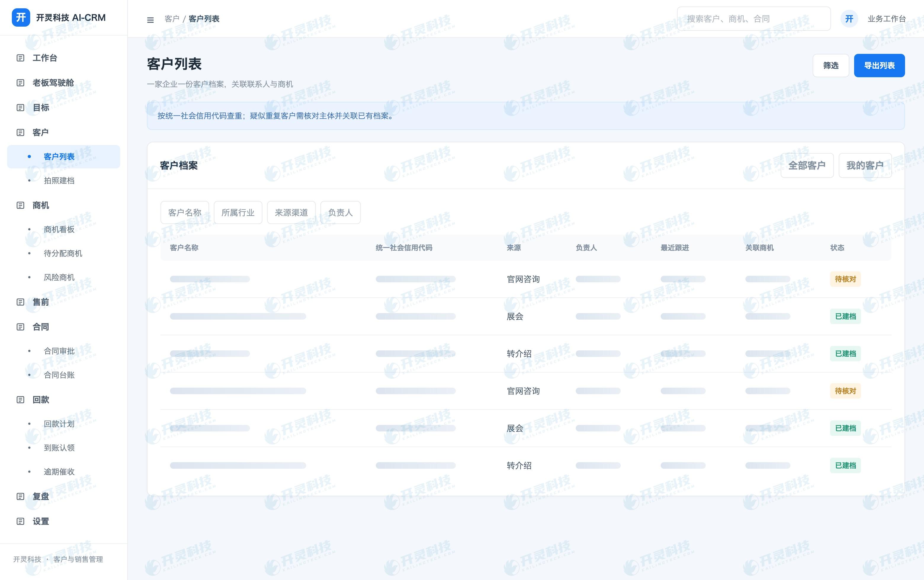Click the icon beside 合同 menu

[x=21, y=327]
